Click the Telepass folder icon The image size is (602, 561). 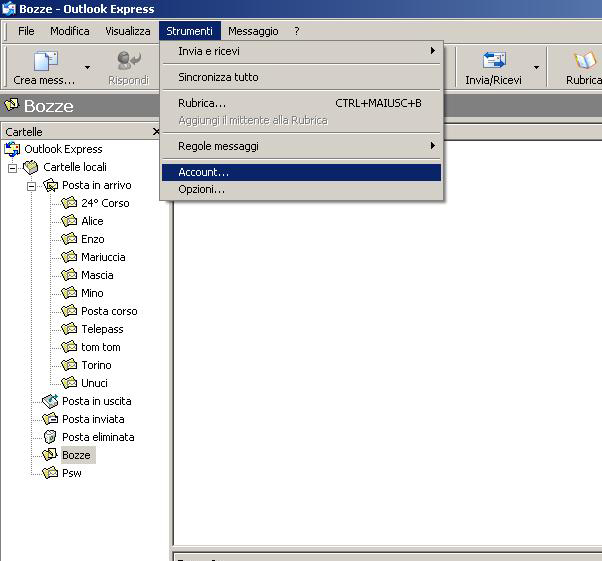click(69, 329)
